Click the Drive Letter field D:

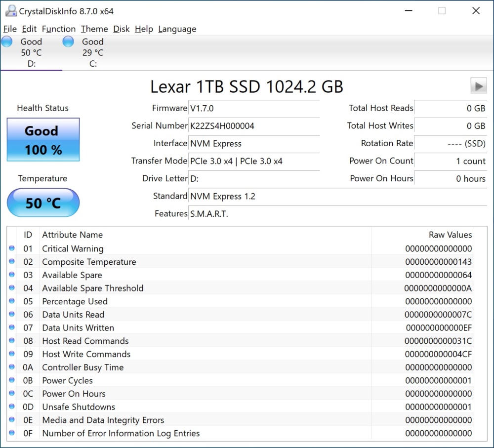[x=254, y=179]
